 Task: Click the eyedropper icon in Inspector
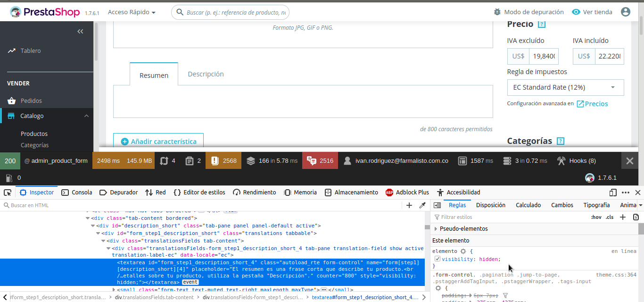point(422,205)
